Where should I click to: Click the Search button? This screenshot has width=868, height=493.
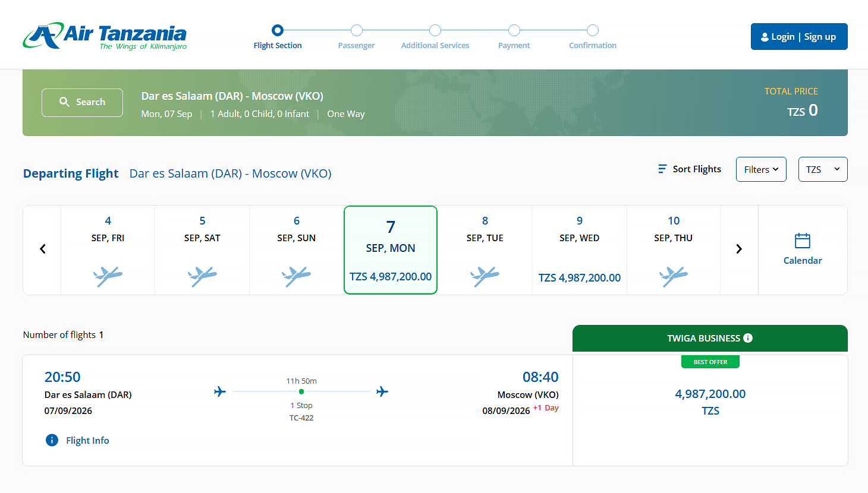[82, 102]
